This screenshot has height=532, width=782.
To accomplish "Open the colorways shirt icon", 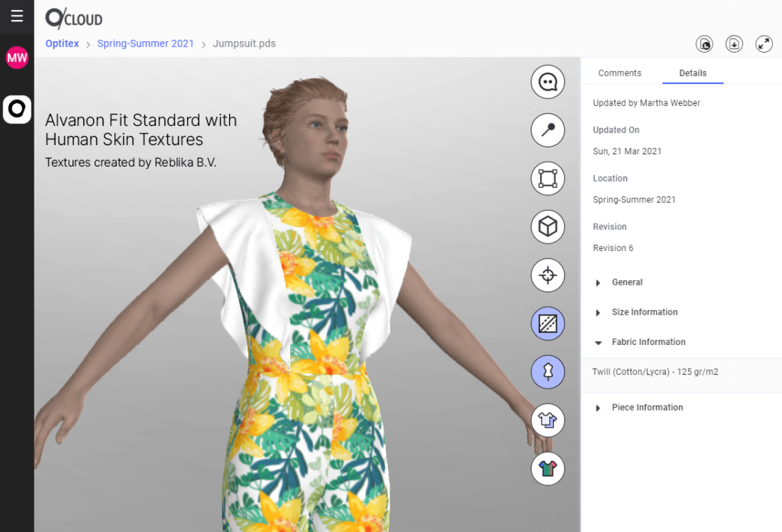I will [x=548, y=469].
